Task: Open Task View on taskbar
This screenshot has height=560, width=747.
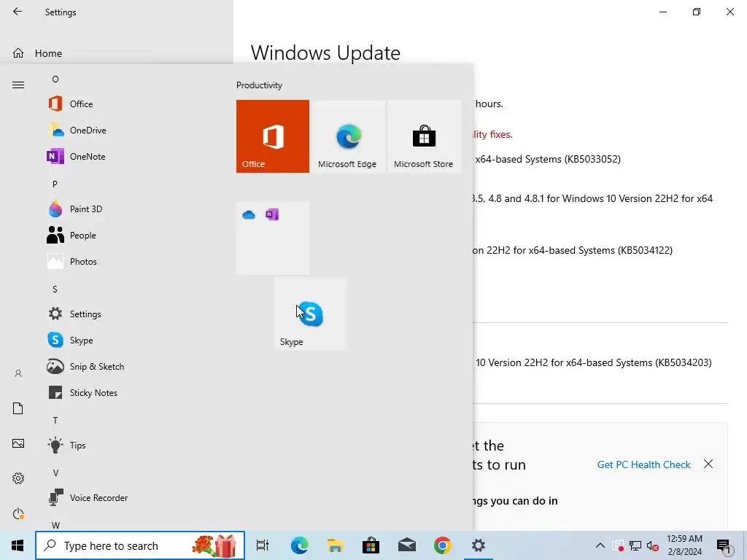Action: pos(263,545)
